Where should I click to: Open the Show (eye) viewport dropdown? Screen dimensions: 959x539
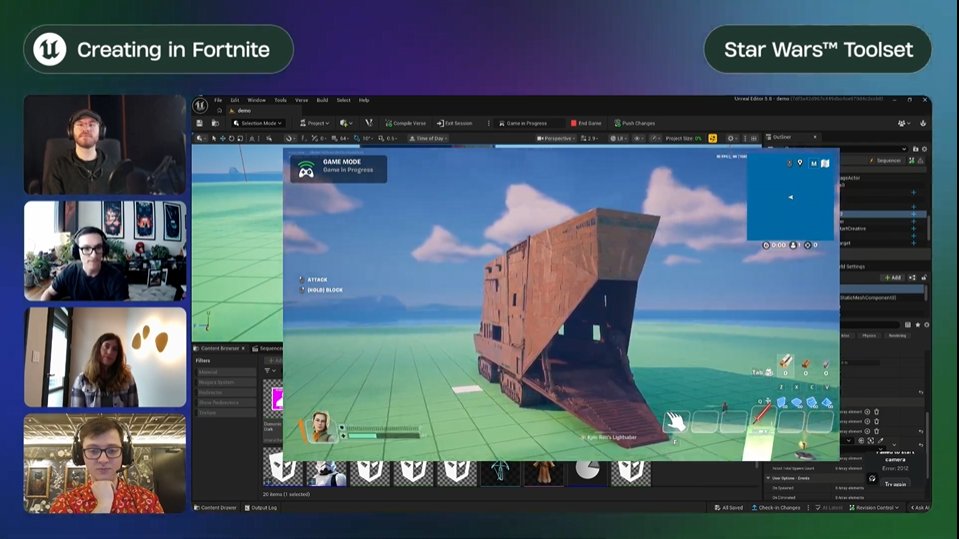tap(639, 138)
